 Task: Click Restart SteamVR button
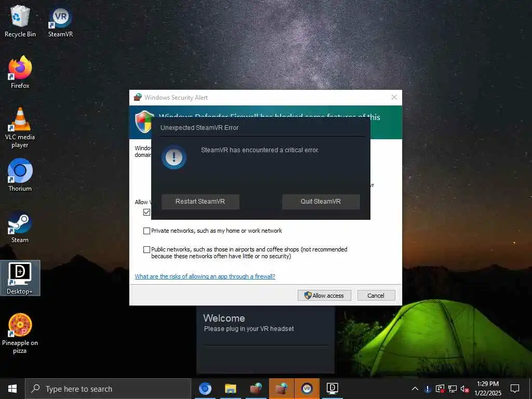[x=200, y=202]
